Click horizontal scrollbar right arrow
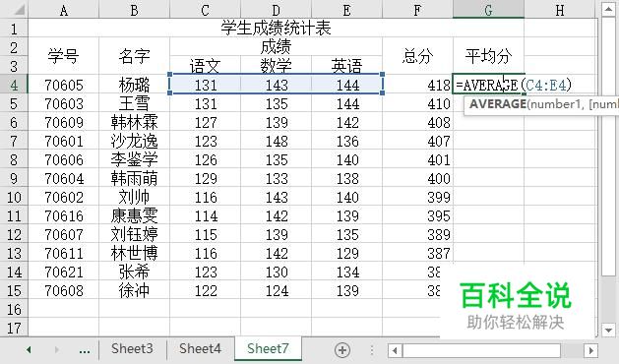This screenshot has height=364, width=619. tap(591, 350)
